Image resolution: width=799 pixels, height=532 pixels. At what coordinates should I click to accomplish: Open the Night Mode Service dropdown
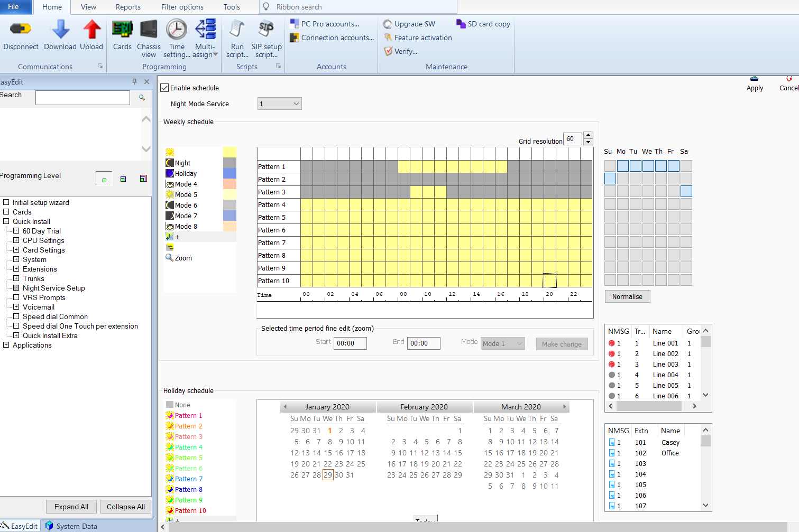[280, 104]
